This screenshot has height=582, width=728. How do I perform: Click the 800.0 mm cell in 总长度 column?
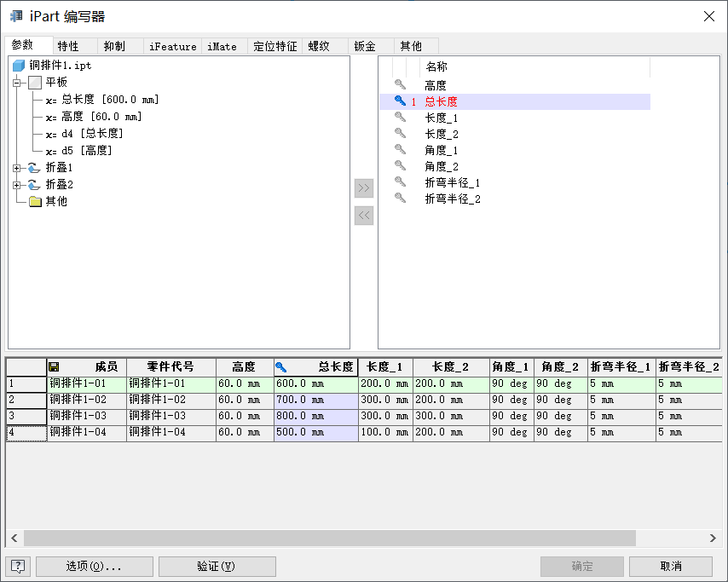pyautogui.click(x=316, y=417)
